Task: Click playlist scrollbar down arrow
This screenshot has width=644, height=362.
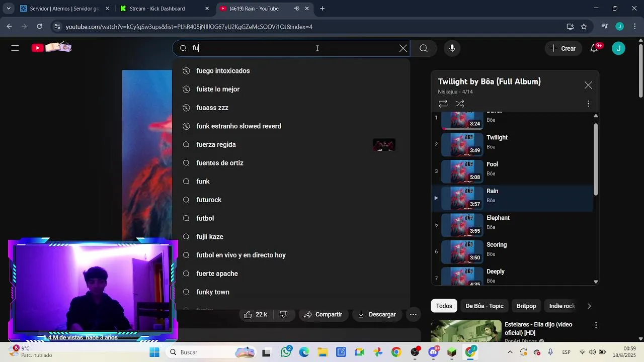Action: point(596,282)
